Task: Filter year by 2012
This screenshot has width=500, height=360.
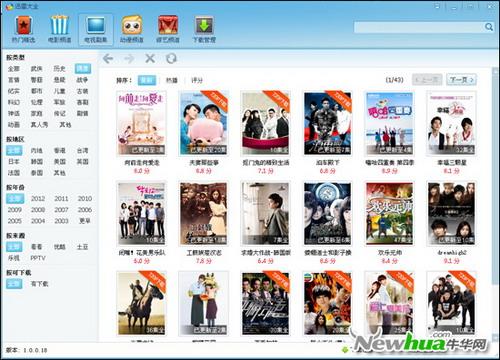Action: (x=38, y=199)
